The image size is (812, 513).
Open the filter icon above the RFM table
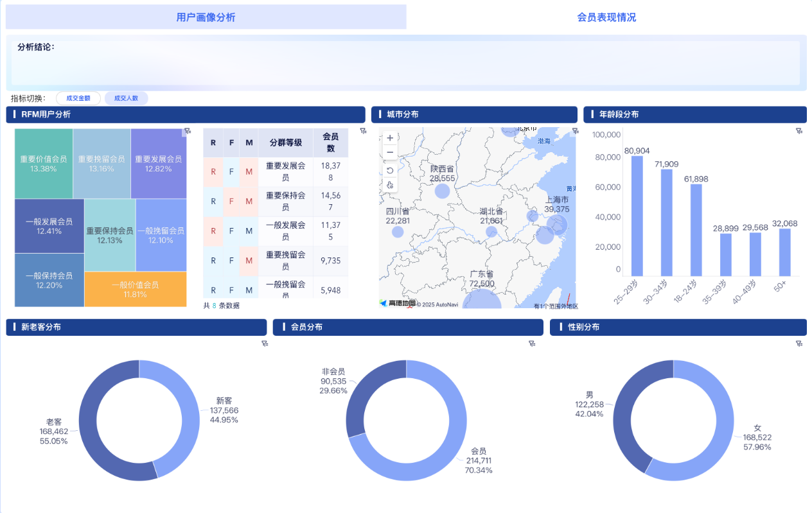pos(363,131)
